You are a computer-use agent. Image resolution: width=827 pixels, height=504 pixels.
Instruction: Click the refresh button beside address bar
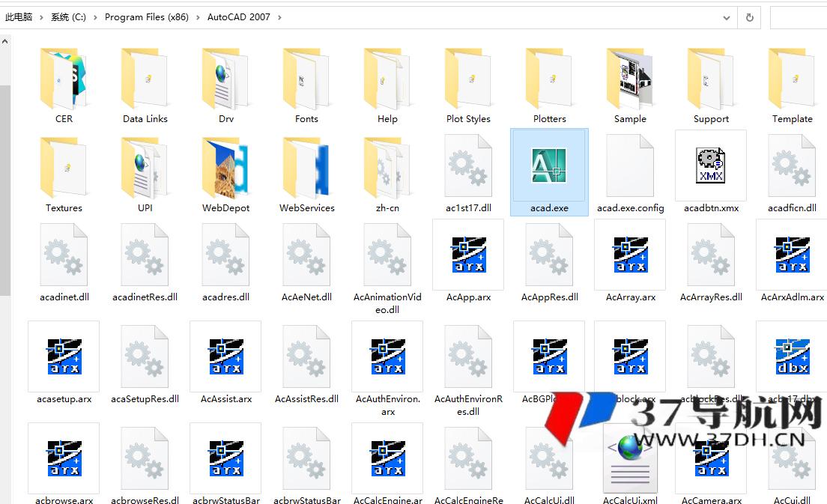(749, 17)
